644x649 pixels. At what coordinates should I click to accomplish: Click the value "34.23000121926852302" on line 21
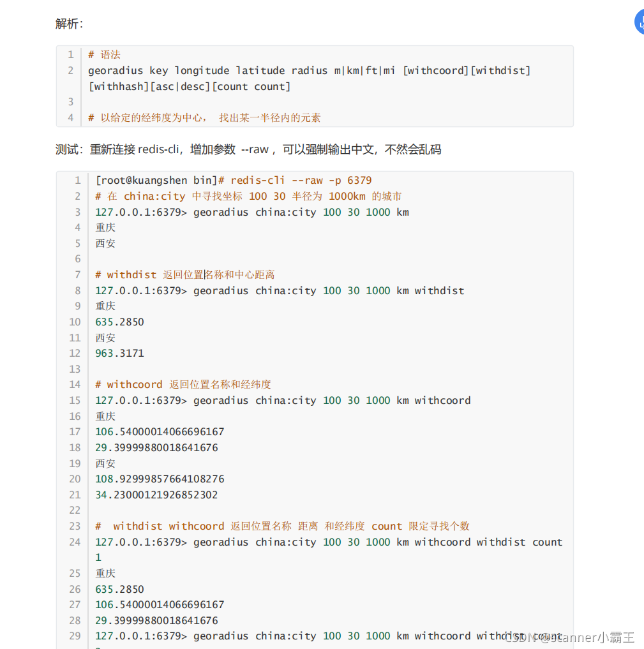[x=156, y=495]
